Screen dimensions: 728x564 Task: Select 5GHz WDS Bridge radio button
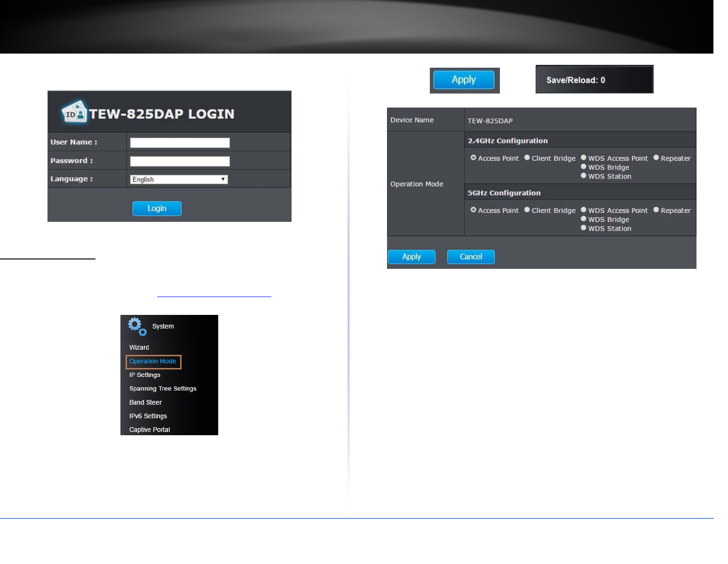click(584, 219)
